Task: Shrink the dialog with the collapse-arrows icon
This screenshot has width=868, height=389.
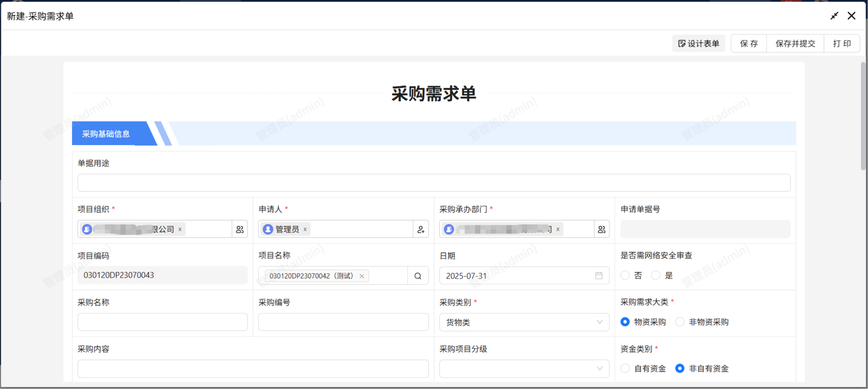Action: click(x=834, y=16)
